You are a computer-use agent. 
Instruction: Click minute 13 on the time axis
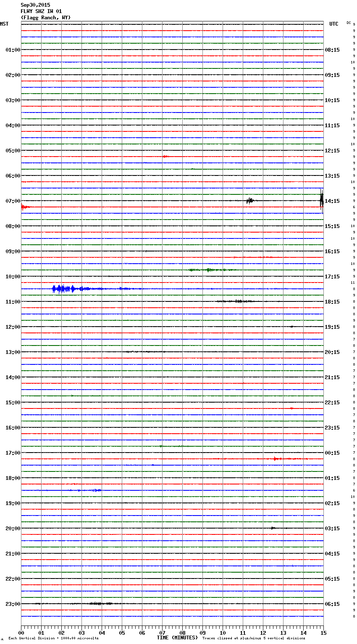click(x=283, y=633)
